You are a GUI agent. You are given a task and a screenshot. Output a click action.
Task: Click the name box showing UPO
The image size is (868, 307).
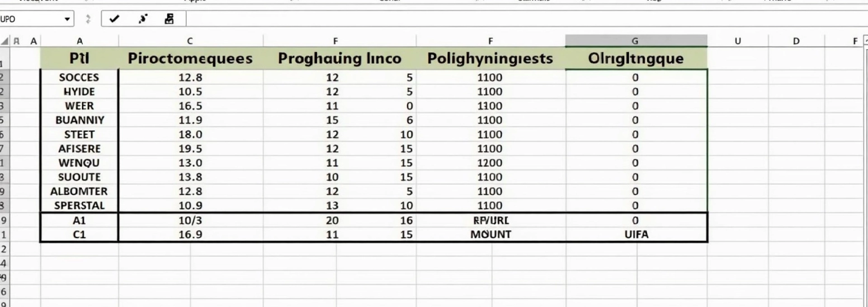[32, 19]
